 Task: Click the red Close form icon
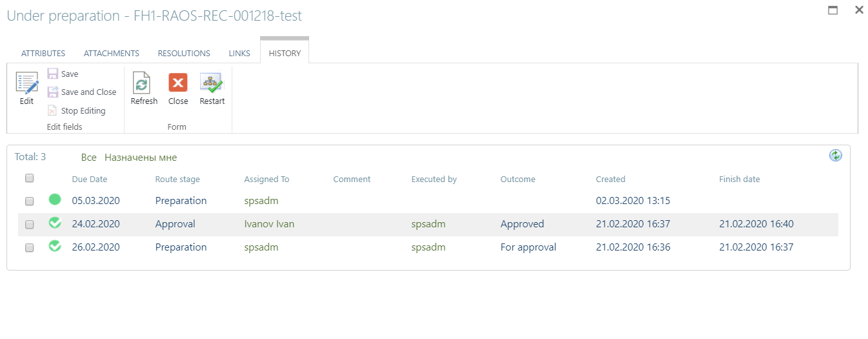coord(178,83)
